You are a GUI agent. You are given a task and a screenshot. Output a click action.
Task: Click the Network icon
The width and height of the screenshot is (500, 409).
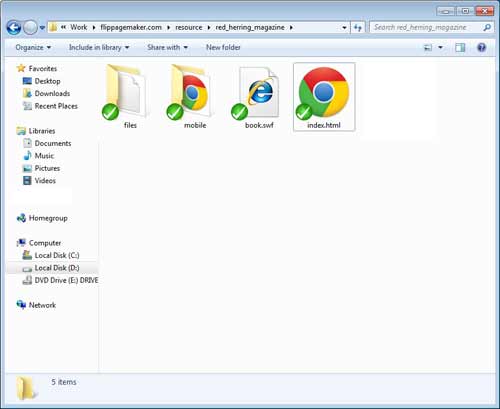[x=21, y=305]
